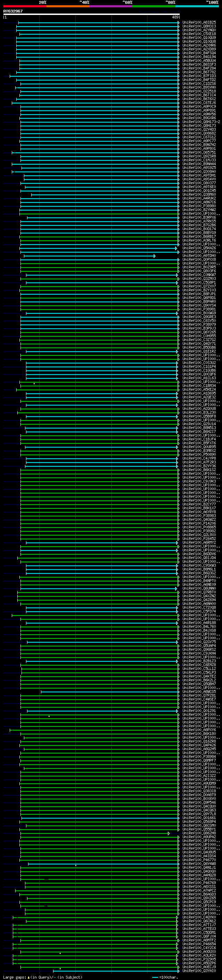The height and width of the screenshot is (980, 222).
Task: Open hit UniRef100_C5XE18
Action: [199, 34]
